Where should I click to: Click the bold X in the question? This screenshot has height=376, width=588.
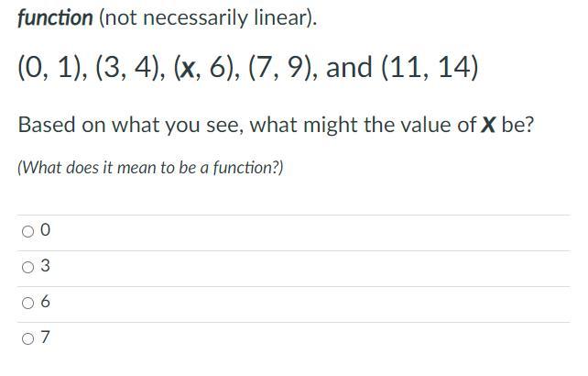coord(488,125)
